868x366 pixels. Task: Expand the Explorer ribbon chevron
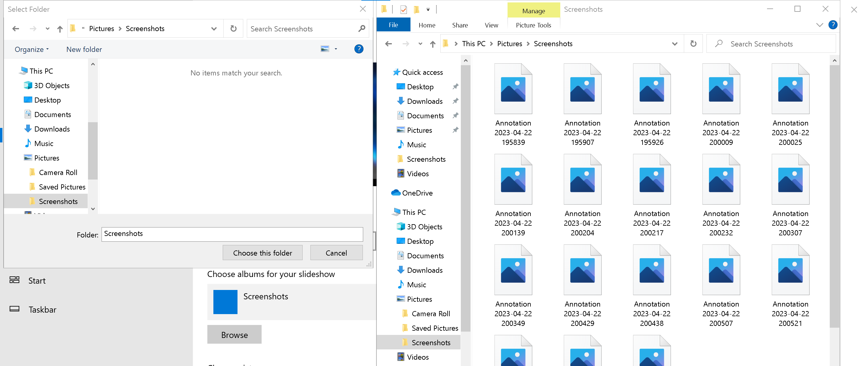[820, 25]
